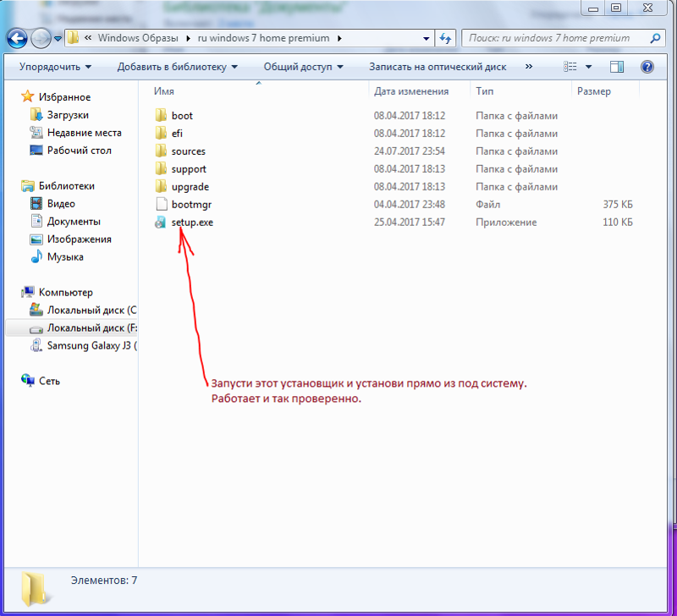
Task: Show more toolbar commands via the chevron
Action: pyautogui.click(x=528, y=67)
